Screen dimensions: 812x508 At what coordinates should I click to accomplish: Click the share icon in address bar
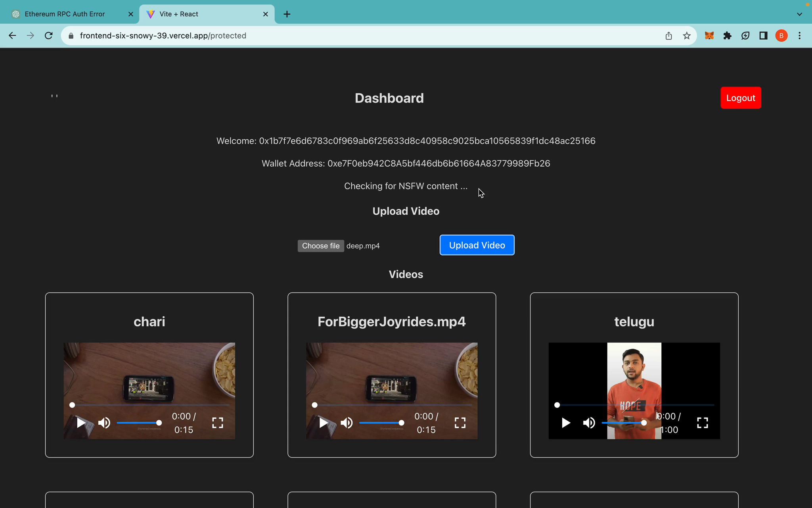pyautogui.click(x=668, y=36)
